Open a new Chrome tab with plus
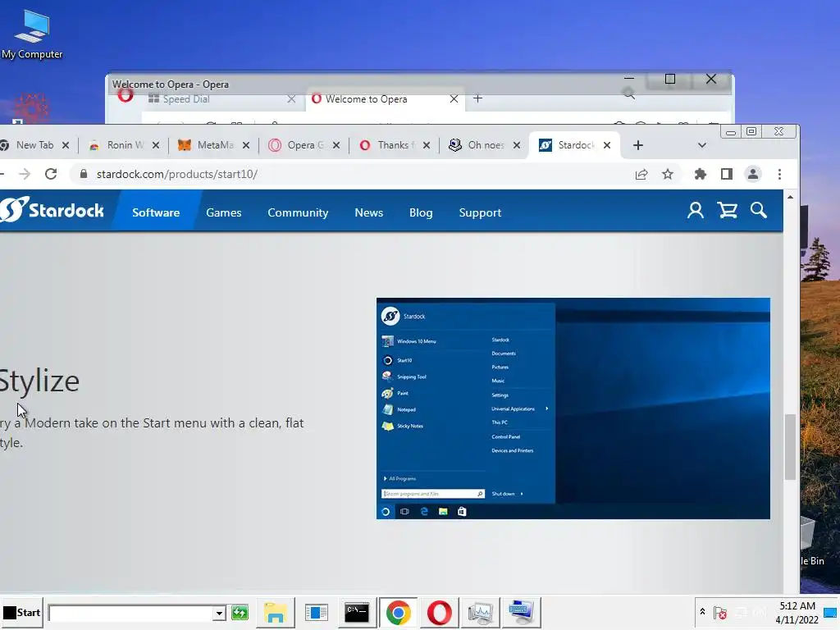The height and width of the screenshot is (630, 840). [638, 145]
